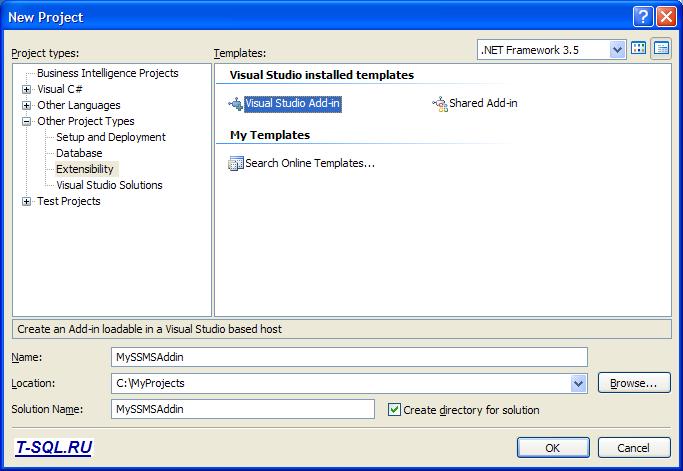The height and width of the screenshot is (471, 683).
Task: Expand the Test Projects node
Action: click(27, 202)
